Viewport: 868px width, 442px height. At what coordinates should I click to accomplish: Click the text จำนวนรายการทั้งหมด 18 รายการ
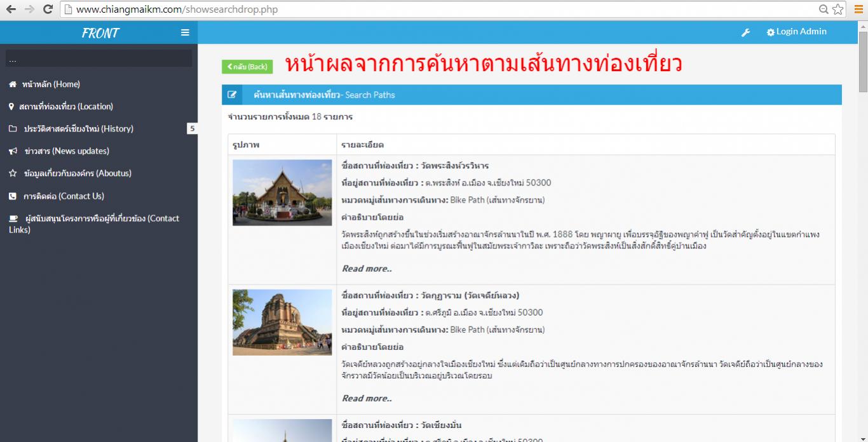(x=290, y=117)
